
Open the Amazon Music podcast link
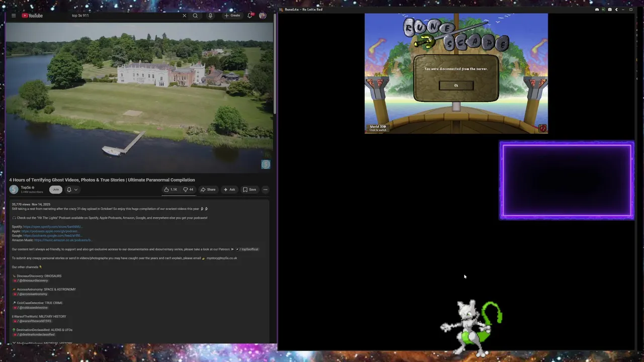tap(63, 240)
